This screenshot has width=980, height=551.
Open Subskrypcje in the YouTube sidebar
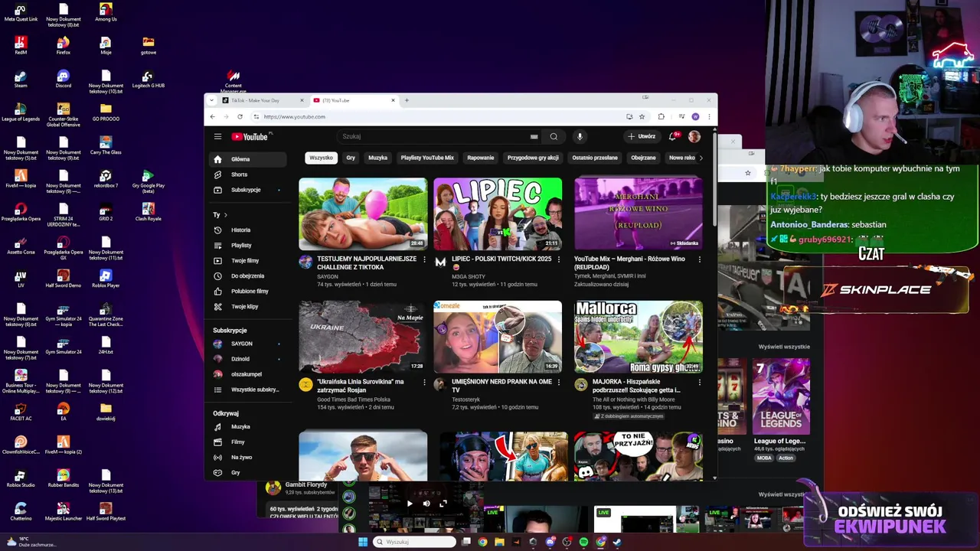pyautogui.click(x=247, y=190)
